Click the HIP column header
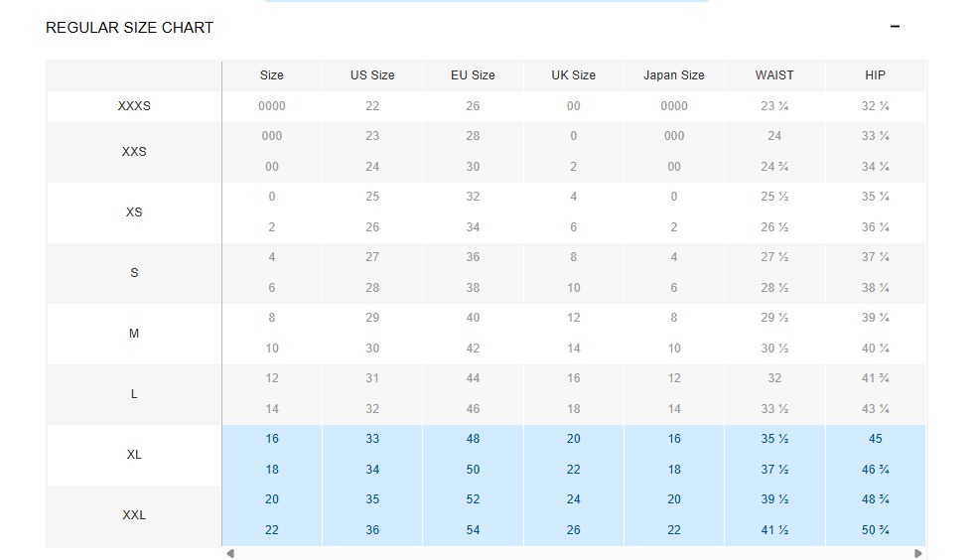Image resolution: width=974 pixels, height=560 pixels. click(875, 75)
